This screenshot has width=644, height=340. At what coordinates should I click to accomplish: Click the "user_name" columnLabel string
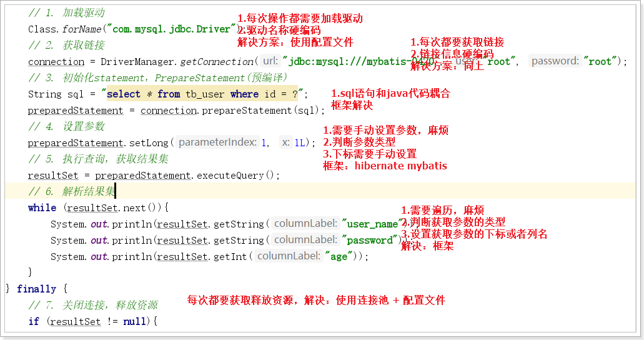(x=372, y=224)
